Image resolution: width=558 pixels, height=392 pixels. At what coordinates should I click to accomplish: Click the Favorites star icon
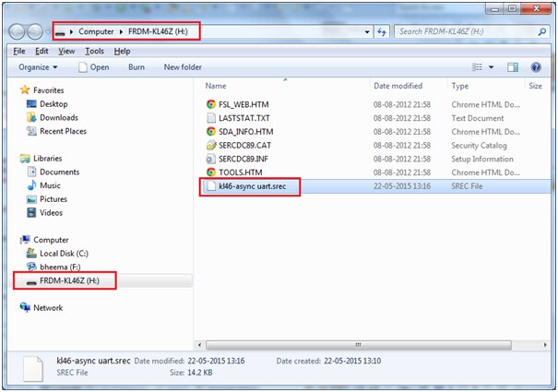[25, 89]
